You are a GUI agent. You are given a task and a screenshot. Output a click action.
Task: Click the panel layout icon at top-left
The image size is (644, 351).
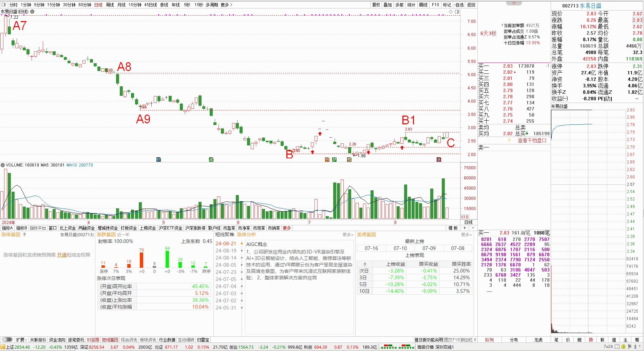[4, 5]
